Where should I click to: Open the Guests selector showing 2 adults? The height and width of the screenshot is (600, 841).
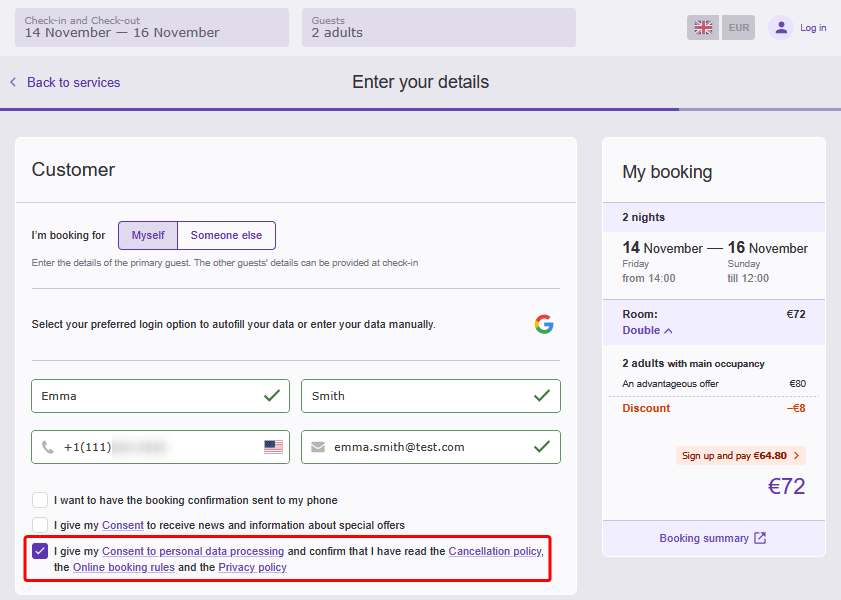[x=438, y=27]
